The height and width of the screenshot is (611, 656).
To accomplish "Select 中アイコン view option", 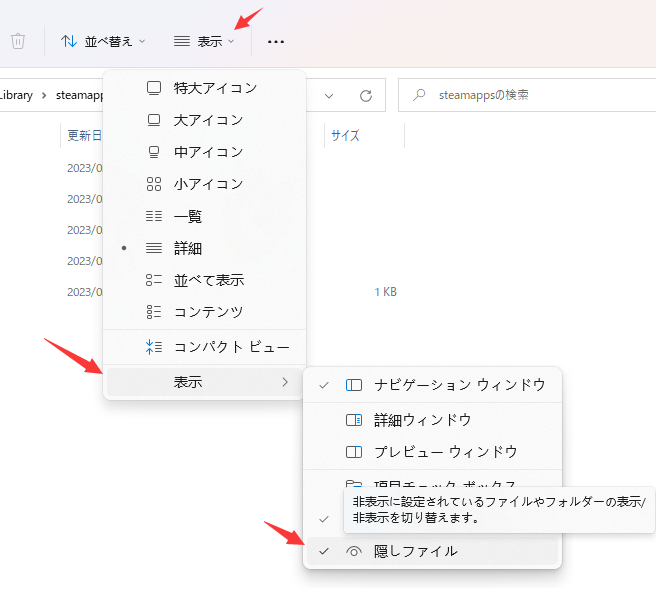I will [204, 152].
